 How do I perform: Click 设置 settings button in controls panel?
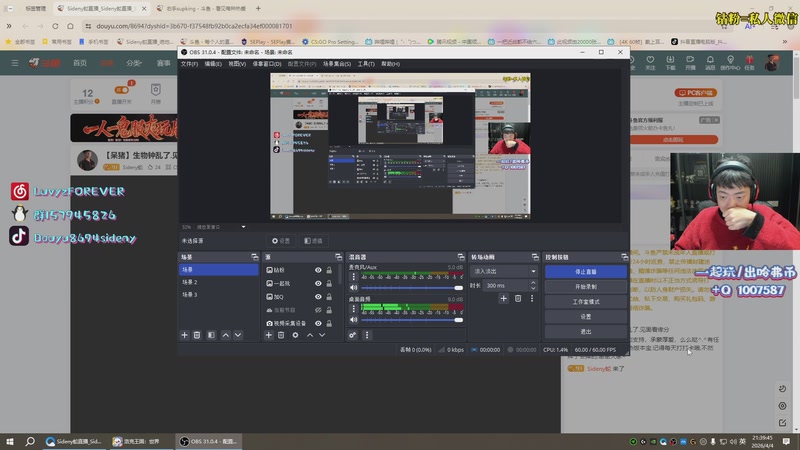(x=586, y=317)
